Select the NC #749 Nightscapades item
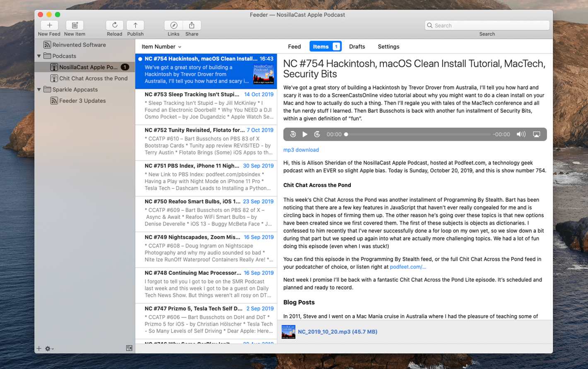The height and width of the screenshot is (369, 588). coord(206,250)
